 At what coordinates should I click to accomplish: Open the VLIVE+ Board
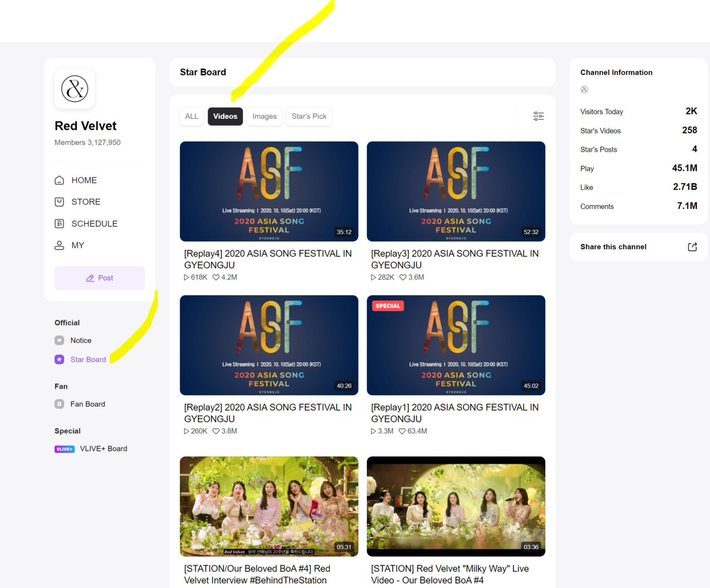point(91,449)
